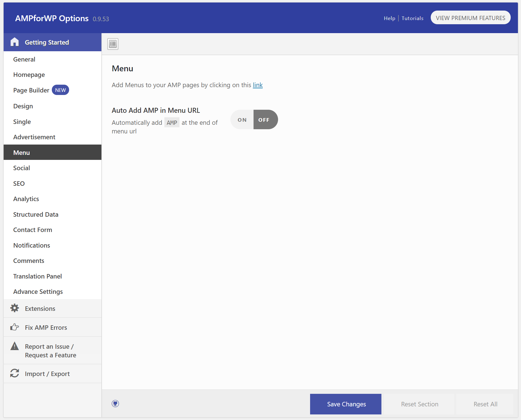Click the Reset All button

pos(485,404)
